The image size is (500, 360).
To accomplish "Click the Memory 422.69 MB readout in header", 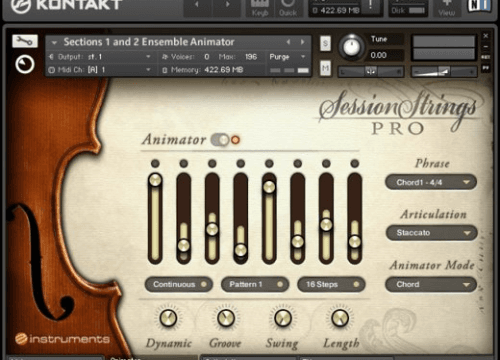I will pos(224,70).
